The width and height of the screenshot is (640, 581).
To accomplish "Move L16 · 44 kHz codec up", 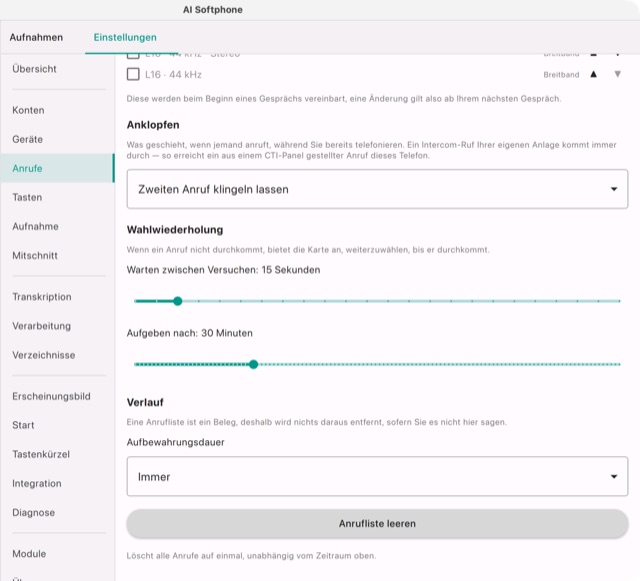I will click(593, 74).
